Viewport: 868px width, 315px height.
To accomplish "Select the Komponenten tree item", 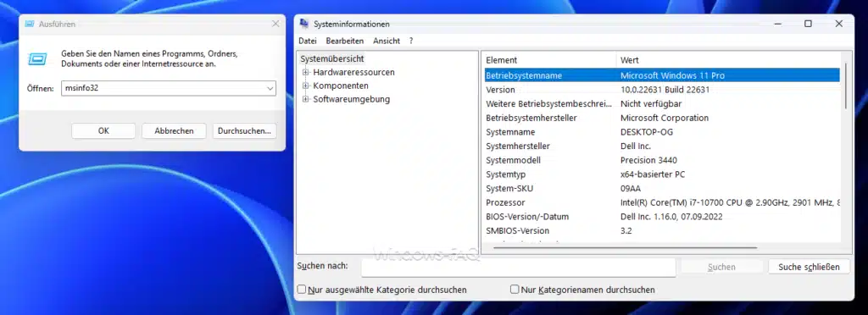I will coord(341,86).
